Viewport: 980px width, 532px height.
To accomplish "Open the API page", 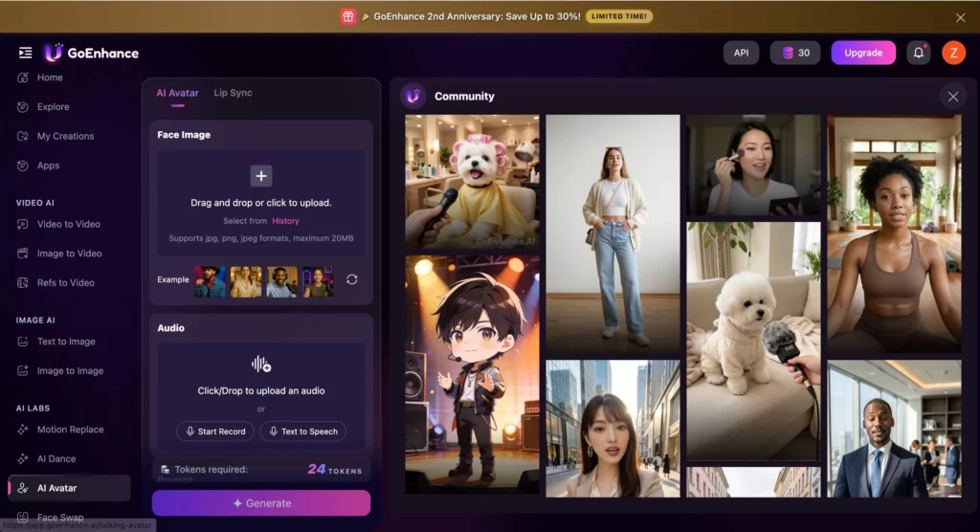I will tap(741, 53).
